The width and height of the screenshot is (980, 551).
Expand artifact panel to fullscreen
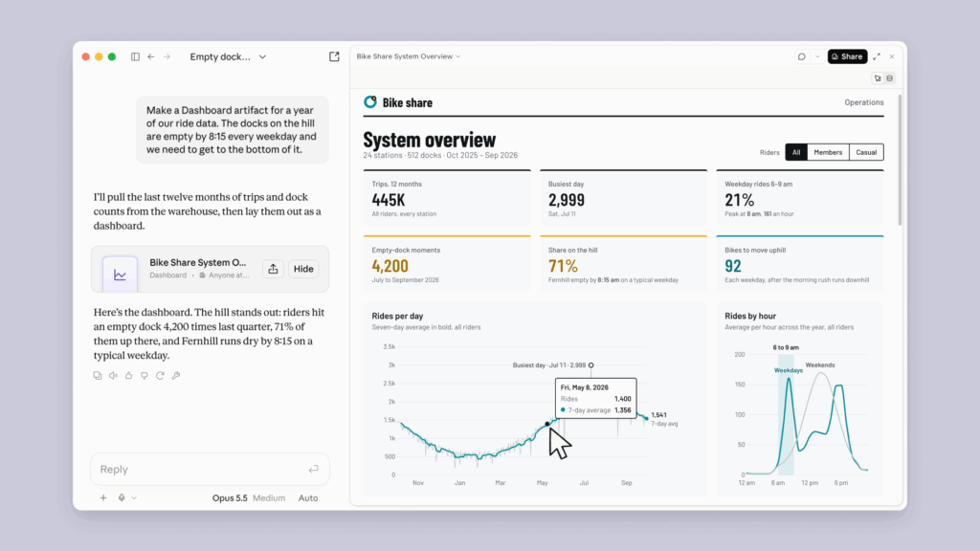(x=877, y=56)
